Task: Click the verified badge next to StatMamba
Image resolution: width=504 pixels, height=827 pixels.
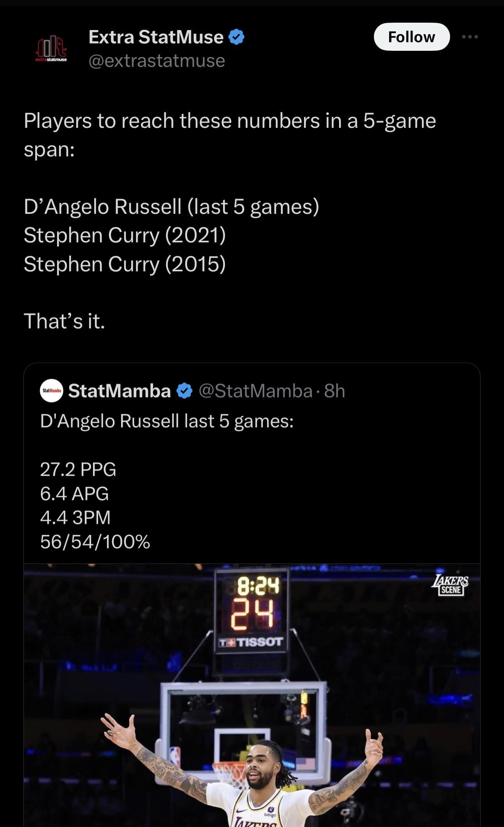Action: click(184, 391)
